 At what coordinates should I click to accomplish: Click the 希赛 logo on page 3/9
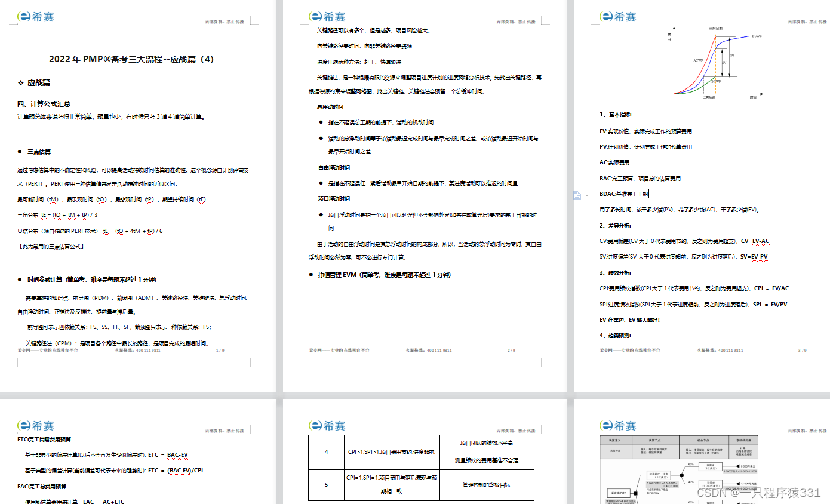pyautogui.click(x=619, y=17)
